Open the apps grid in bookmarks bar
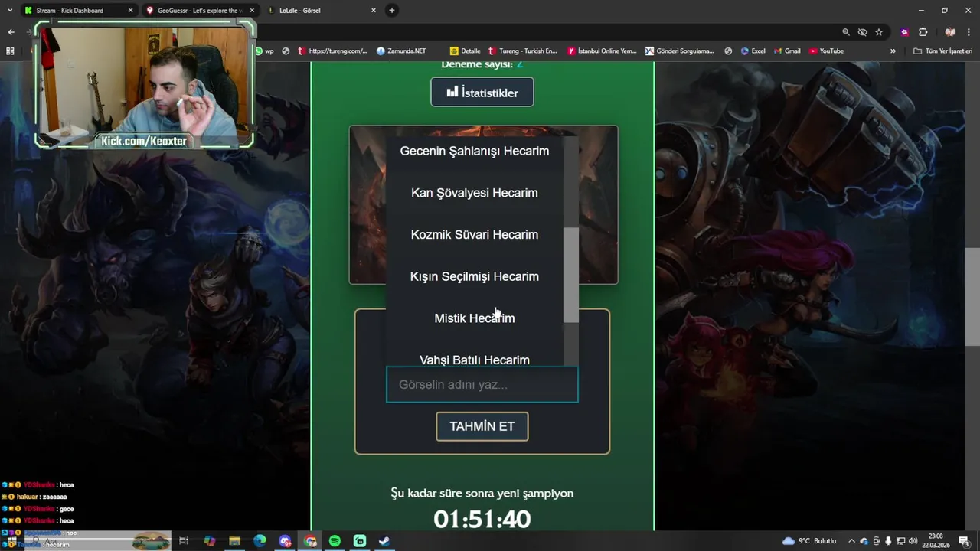 pos(10,51)
